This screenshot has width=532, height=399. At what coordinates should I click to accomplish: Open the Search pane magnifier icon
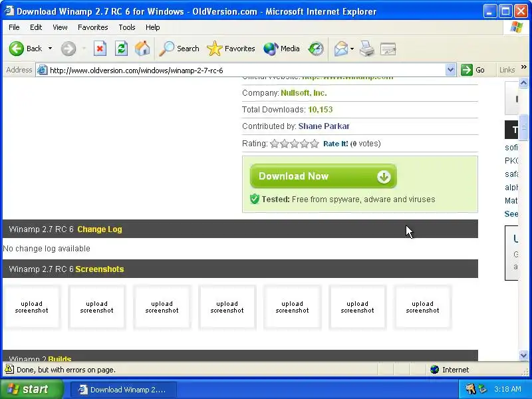pyautogui.click(x=167, y=49)
